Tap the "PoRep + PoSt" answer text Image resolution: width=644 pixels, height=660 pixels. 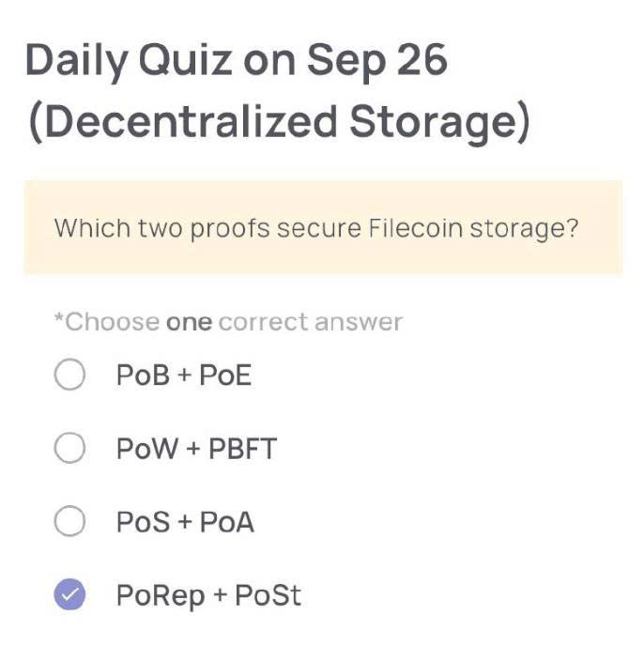point(208,595)
